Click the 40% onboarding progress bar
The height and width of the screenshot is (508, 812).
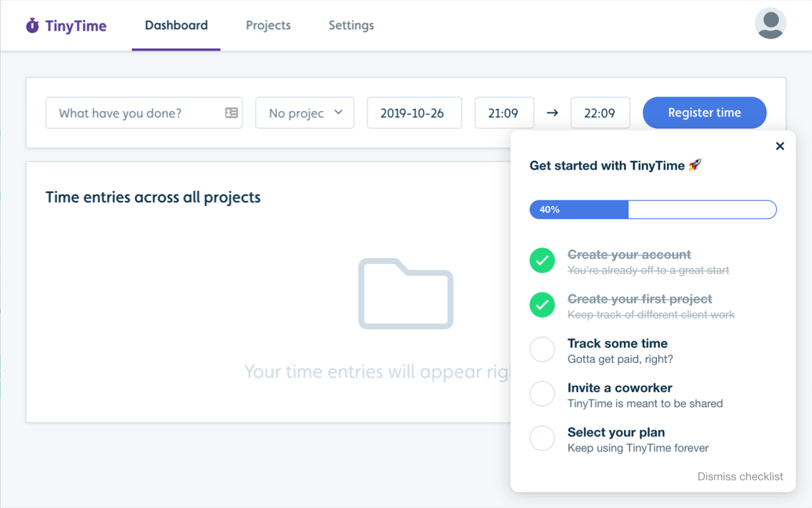click(x=653, y=210)
